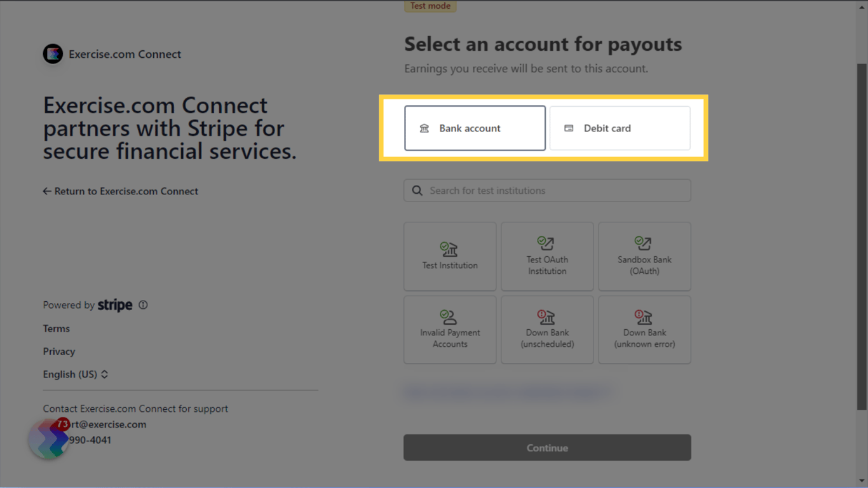This screenshot has width=868, height=488.
Task: Click the info icon beside Powered by stripe
Action: (x=143, y=304)
